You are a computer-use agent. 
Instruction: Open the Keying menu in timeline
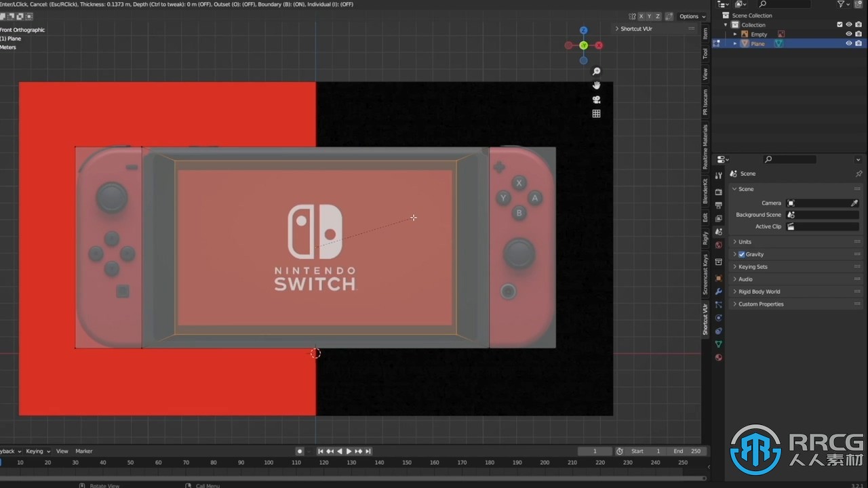[38, 451]
